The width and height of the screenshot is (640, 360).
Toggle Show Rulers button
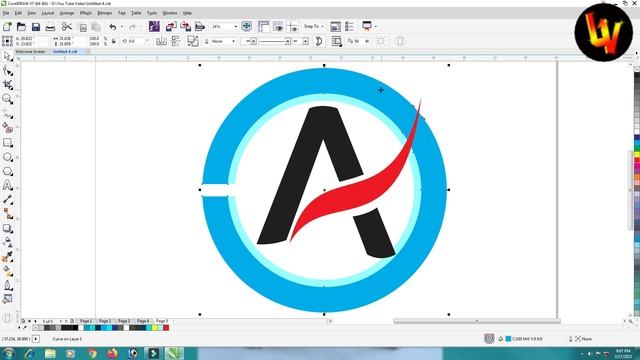264,27
